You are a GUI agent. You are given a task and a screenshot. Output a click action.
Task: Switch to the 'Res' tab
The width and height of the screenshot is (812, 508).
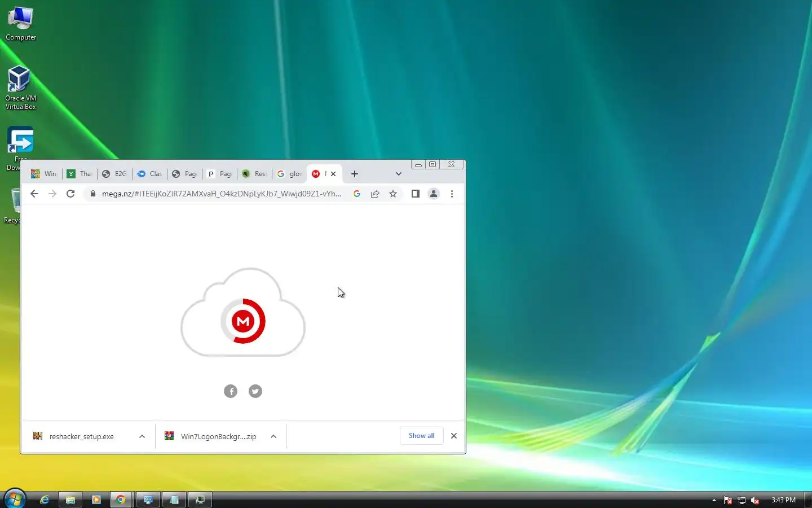[x=254, y=174]
